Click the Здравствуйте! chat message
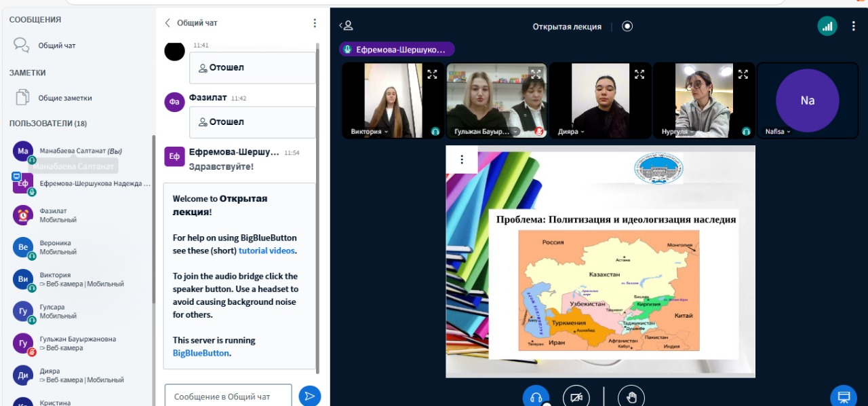The width and height of the screenshot is (868, 406). (x=221, y=166)
